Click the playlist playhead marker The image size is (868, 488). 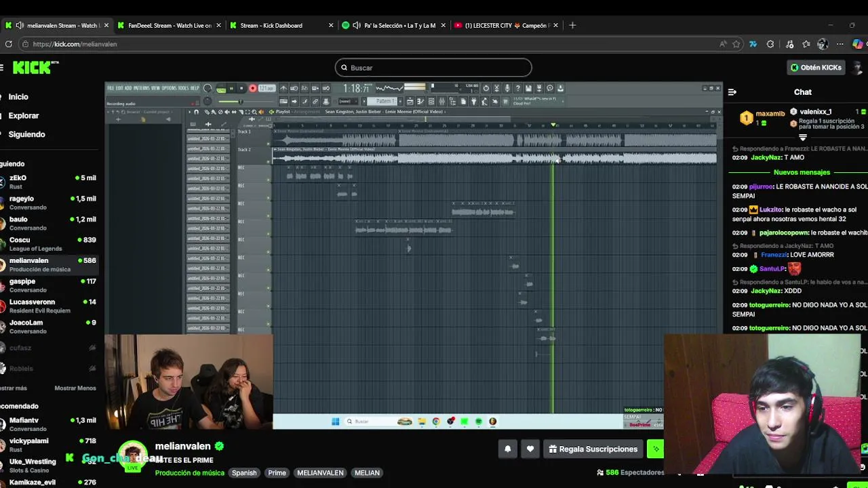(x=553, y=125)
